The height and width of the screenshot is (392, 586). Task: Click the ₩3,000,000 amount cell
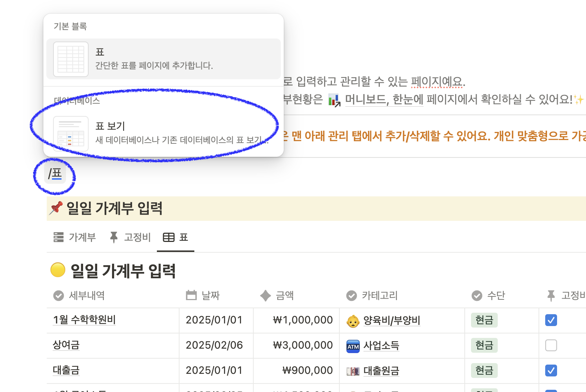click(x=296, y=345)
